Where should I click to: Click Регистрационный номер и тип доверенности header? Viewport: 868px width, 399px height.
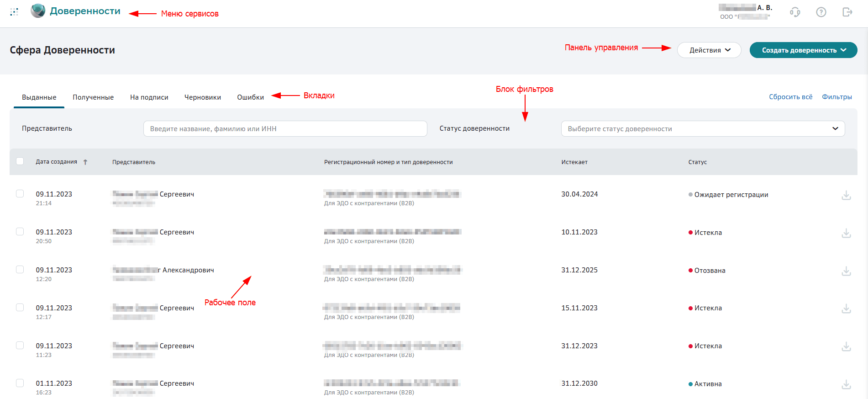tap(389, 162)
